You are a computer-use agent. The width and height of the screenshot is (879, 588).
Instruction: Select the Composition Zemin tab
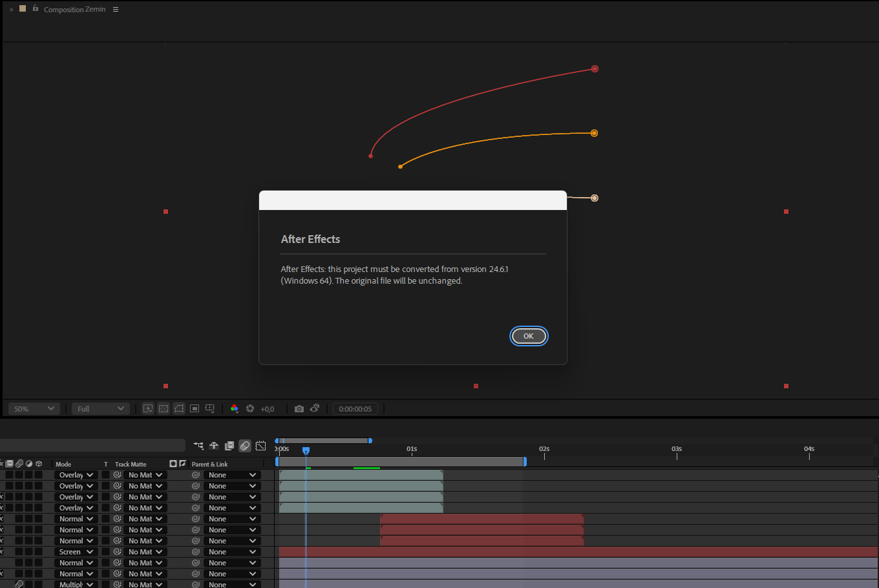tap(74, 10)
